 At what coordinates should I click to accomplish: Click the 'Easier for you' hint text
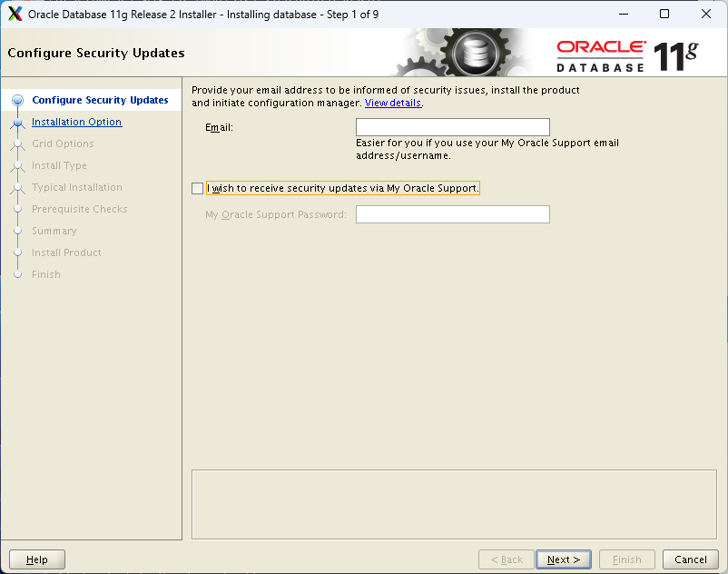tap(487, 149)
